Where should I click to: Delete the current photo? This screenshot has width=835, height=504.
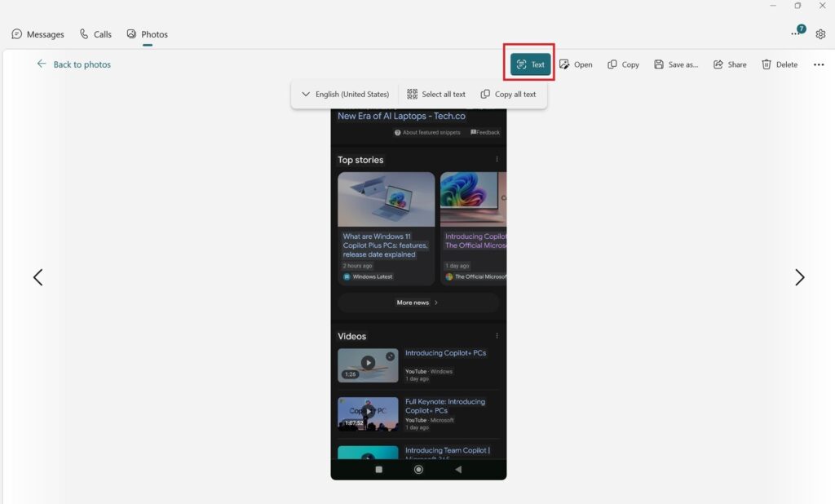pyautogui.click(x=779, y=64)
